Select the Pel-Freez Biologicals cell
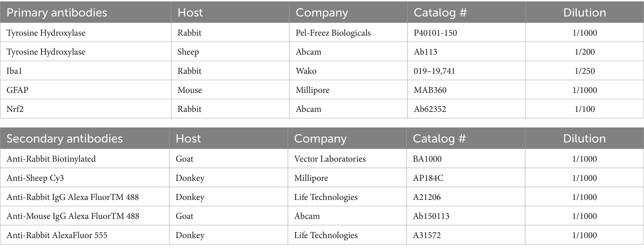This screenshot has width=644, height=250. click(x=333, y=33)
